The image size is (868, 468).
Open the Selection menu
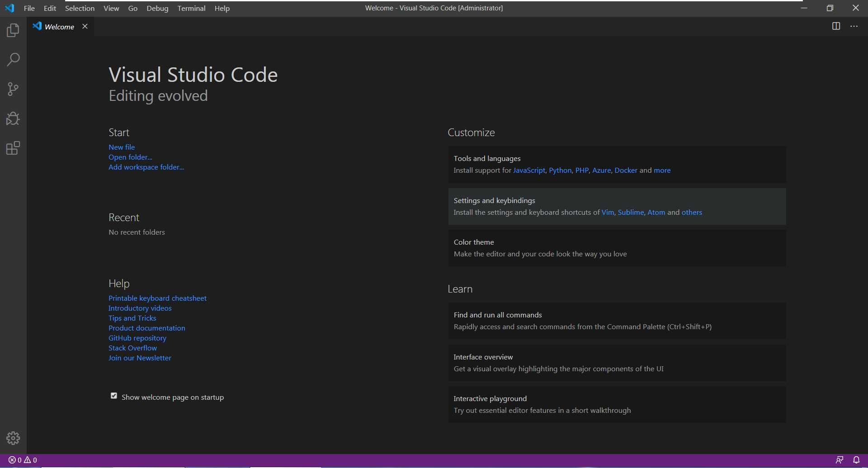80,8
